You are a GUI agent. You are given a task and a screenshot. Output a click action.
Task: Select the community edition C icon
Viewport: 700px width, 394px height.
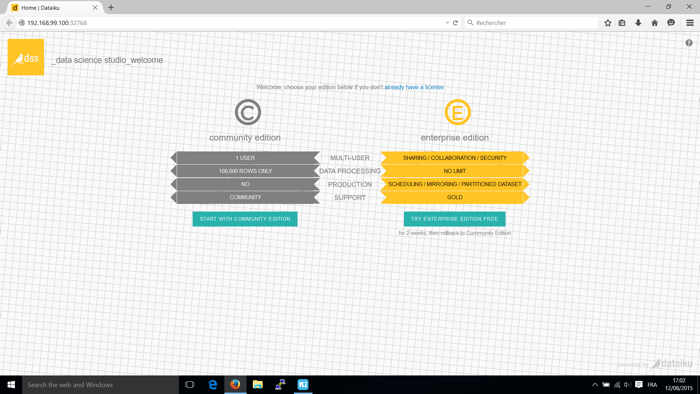(x=248, y=112)
